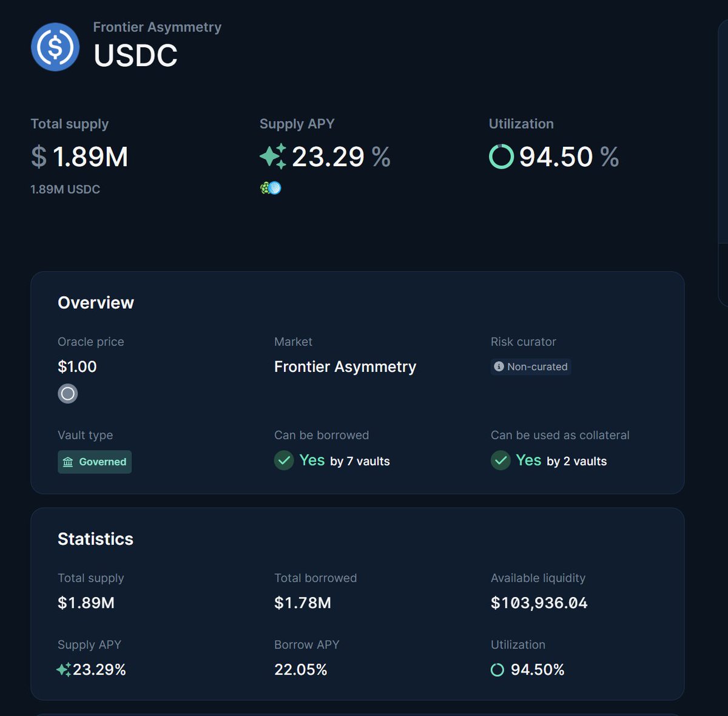Image resolution: width=728 pixels, height=716 pixels.
Task: Click the 'by 2 vaults' link
Action: click(576, 461)
